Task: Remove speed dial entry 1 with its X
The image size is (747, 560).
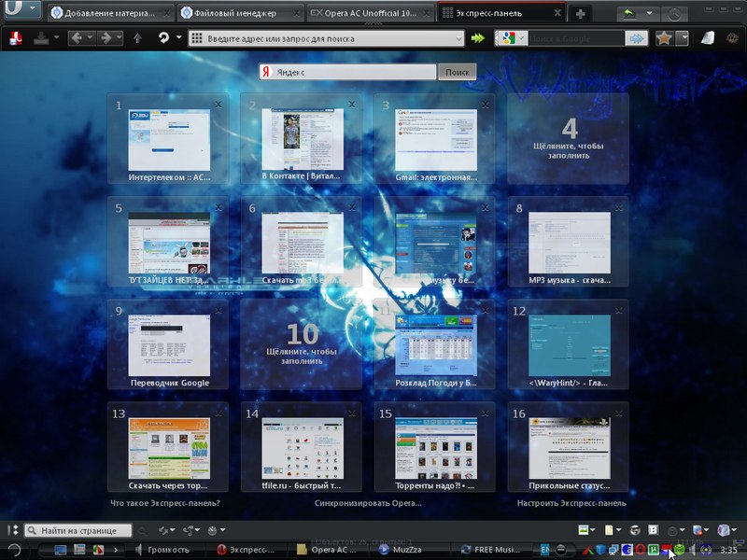Action: 218,105
